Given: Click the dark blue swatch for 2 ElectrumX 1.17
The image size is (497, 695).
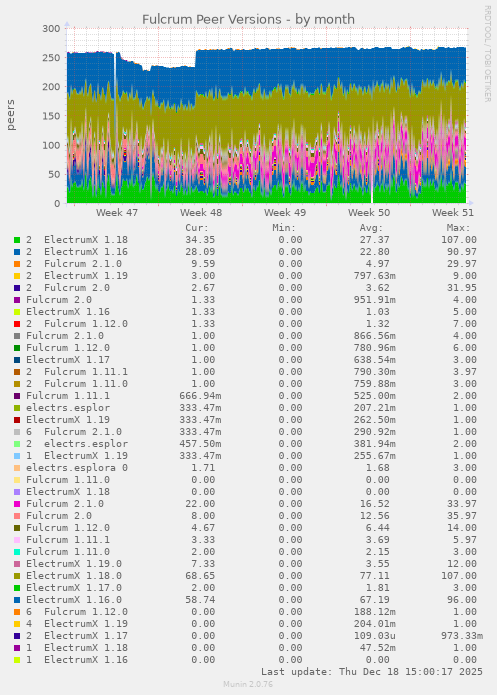Looking at the screenshot, I should [17, 636].
